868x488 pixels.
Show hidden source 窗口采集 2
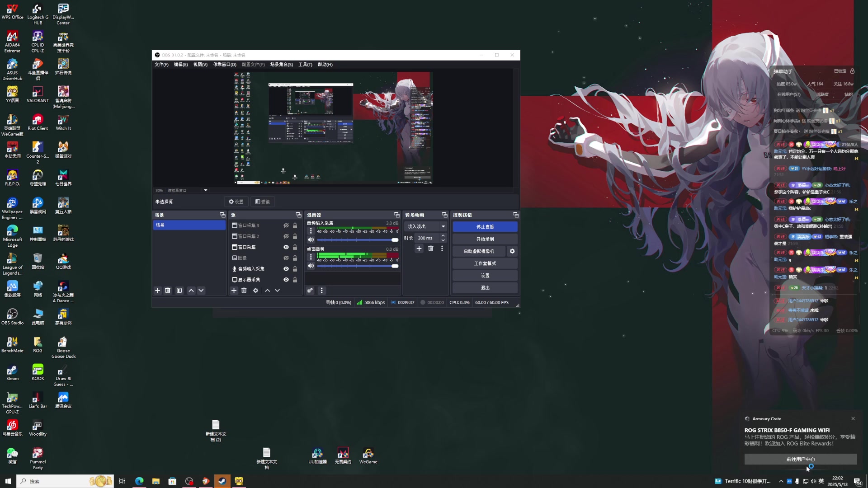pos(286,236)
